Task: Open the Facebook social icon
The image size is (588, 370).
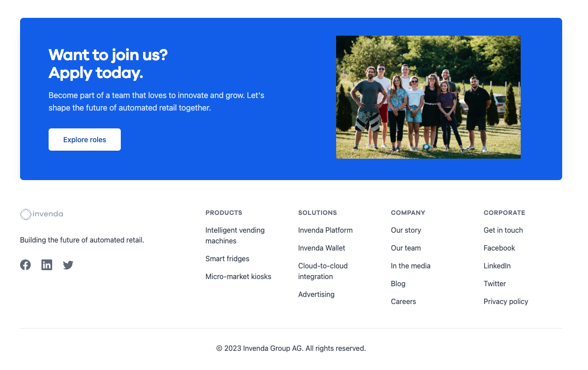Action: coord(25,265)
